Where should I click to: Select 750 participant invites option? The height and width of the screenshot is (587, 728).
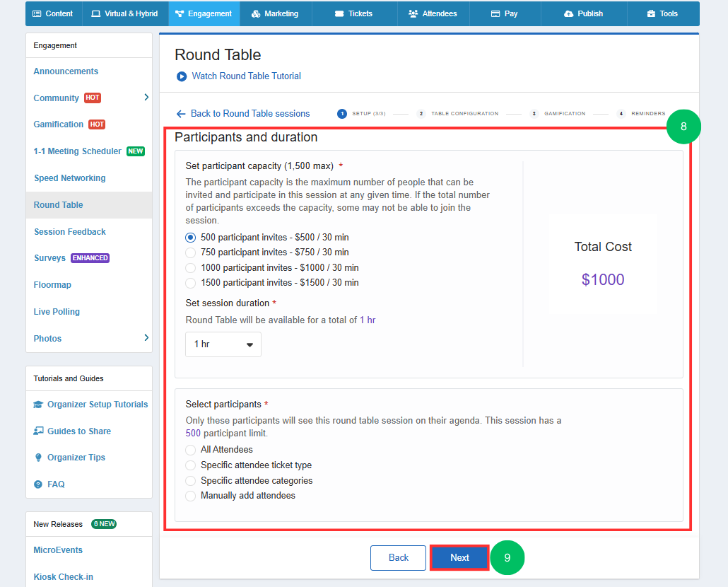coord(190,252)
